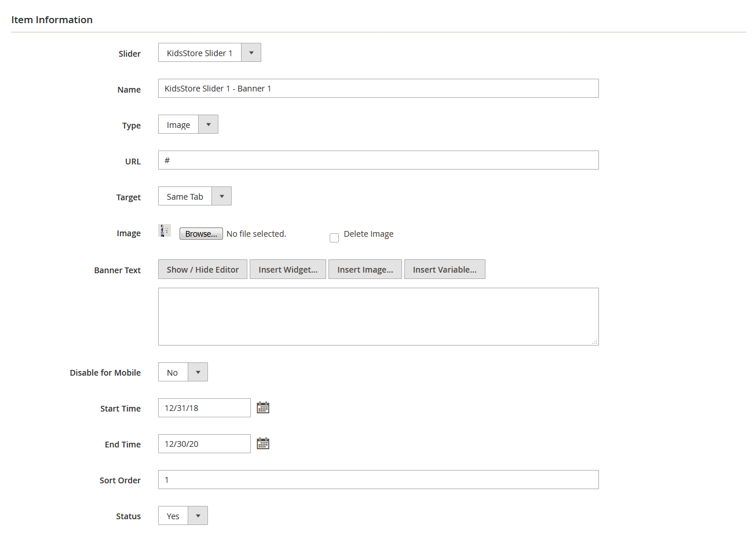Open the Disable for Mobile dropdown
Viewport: 756px width, 547px height.
click(182, 372)
